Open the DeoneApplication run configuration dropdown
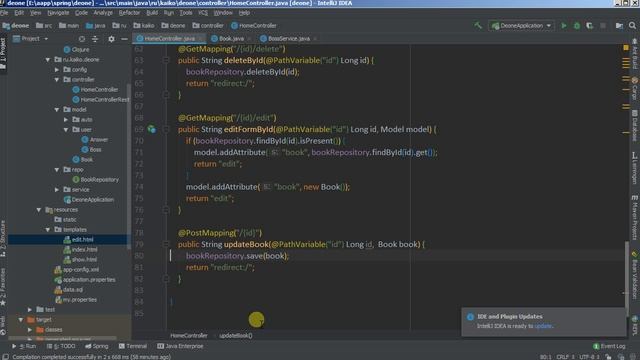 521,26
